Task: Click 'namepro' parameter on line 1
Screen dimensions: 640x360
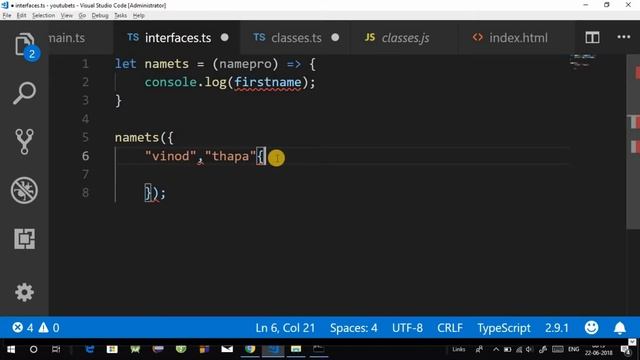Action: [x=245, y=64]
